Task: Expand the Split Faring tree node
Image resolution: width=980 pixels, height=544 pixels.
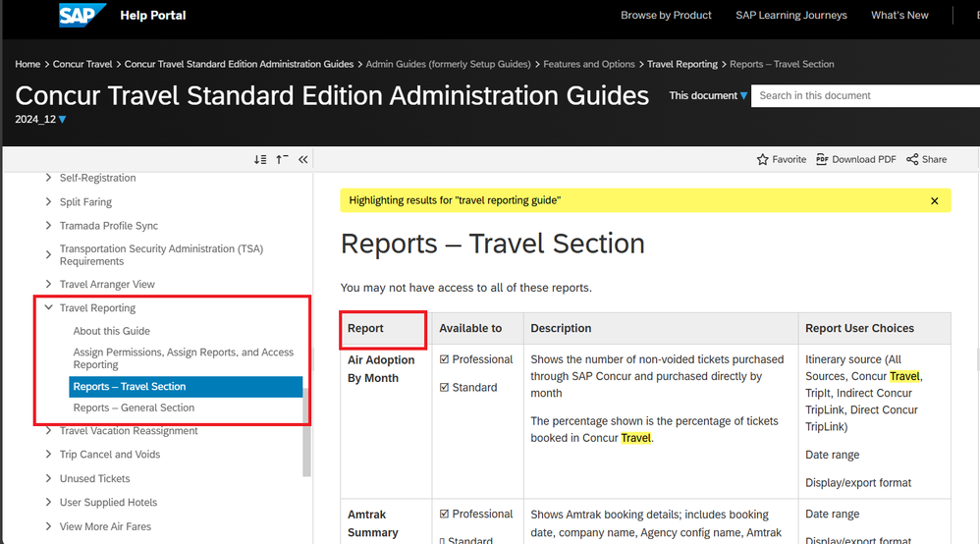Action: [48, 201]
